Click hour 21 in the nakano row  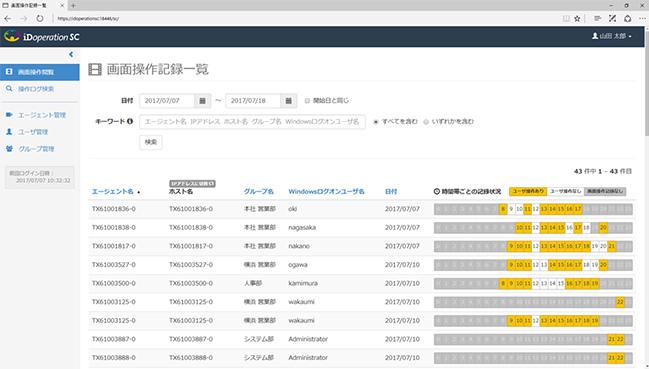pyautogui.click(x=611, y=247)
